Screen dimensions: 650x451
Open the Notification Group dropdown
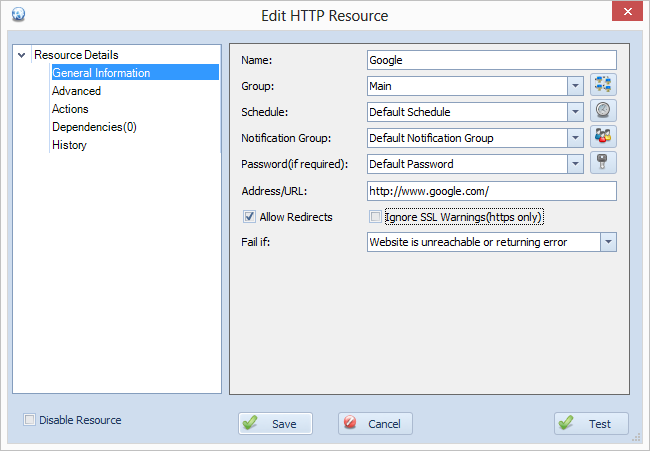pos(575,138)
